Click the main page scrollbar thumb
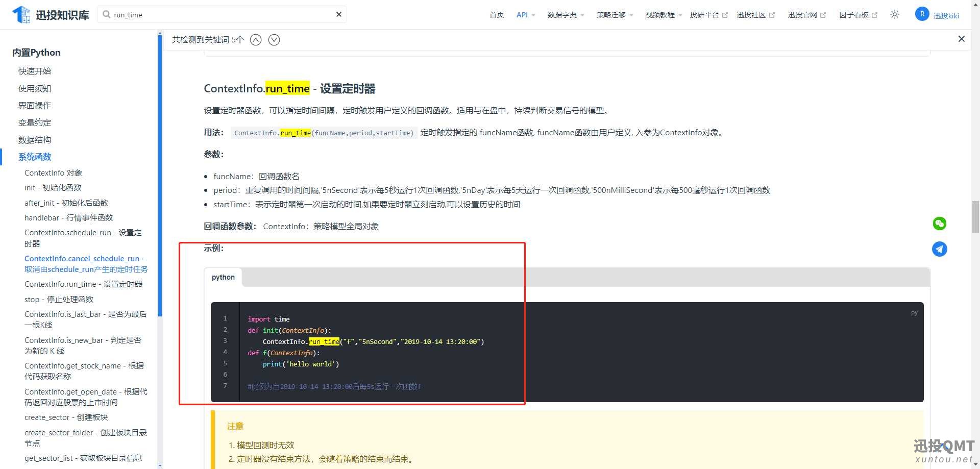Image resolution: width=980 pixels, height=469 pixels. pos(975,216)
